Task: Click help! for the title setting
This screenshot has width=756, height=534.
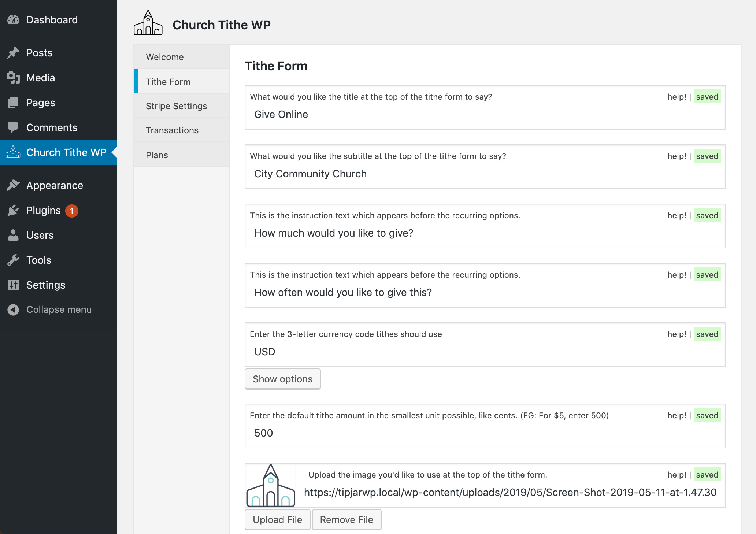Action: pyautogui.click(x=677, y=97)
